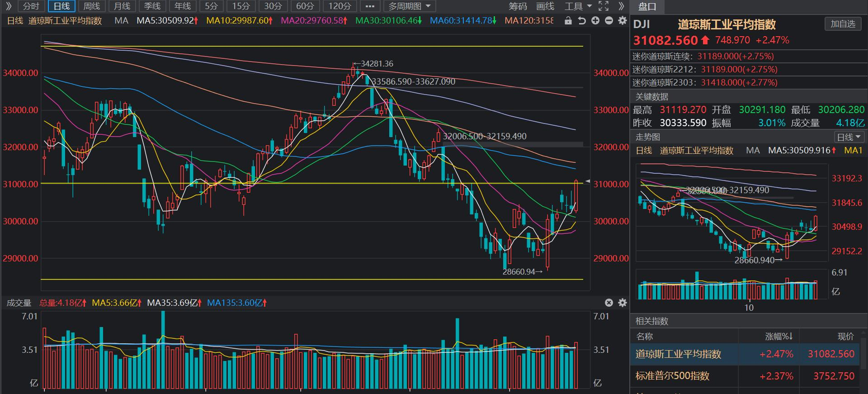Switch to the 周线 weekly tab
This screenshot has width=868, height=394.
92,6
